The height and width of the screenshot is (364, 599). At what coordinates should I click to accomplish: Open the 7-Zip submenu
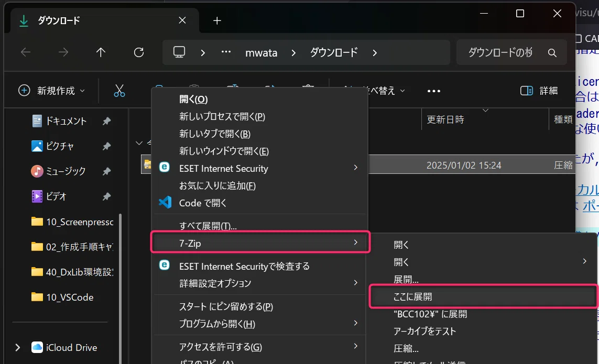pos(260,243)
